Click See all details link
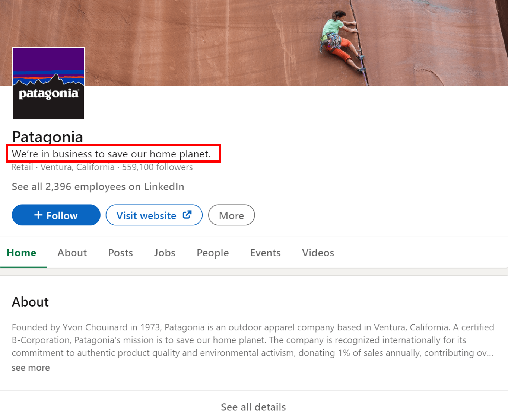Screen dimensions: 508x420 click(x=253, y=407)
